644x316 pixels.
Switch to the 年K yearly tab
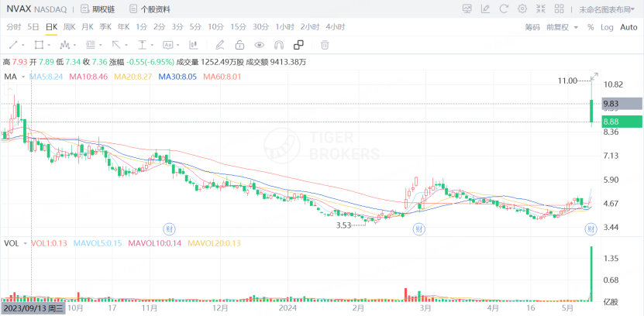(x=124, y=27)
